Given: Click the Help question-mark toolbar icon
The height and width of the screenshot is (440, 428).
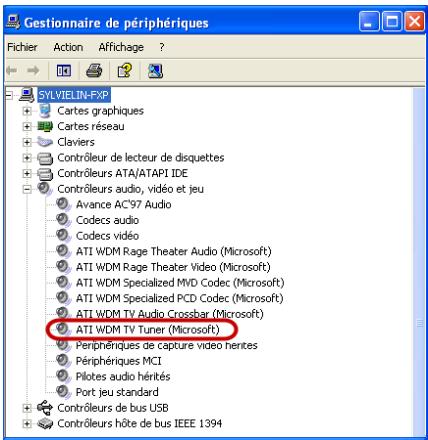Looking at the screenshot, I should click(x=125, y=71).
